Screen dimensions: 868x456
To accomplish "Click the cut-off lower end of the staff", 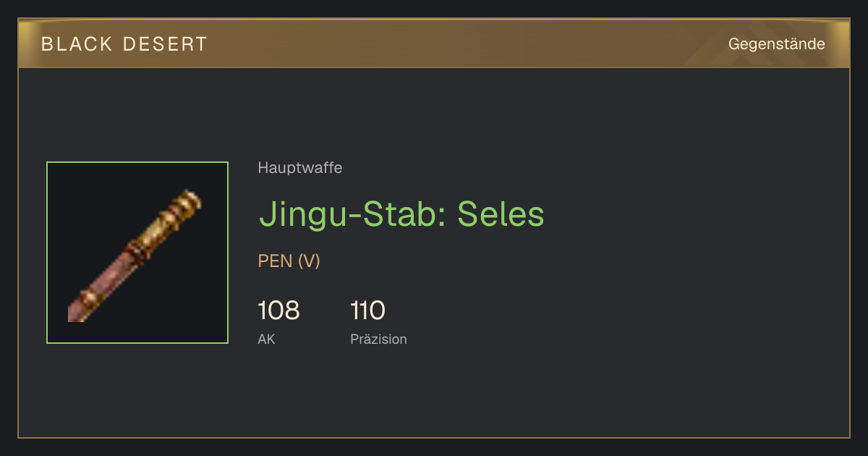I will 75,313.
